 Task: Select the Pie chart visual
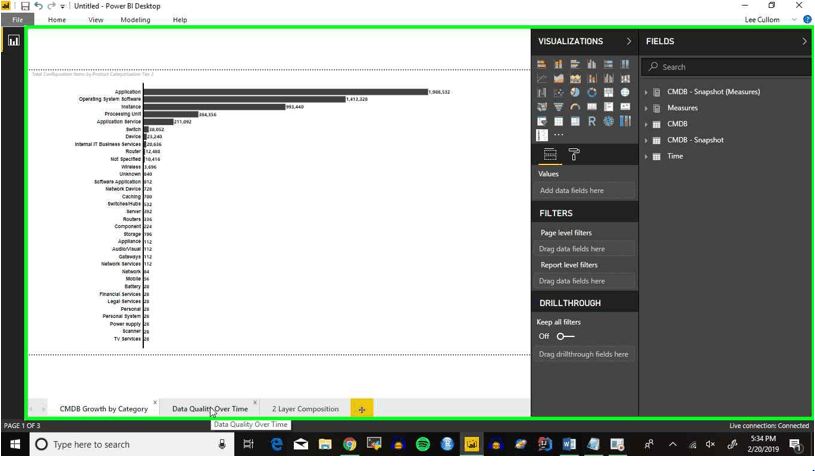575,93
